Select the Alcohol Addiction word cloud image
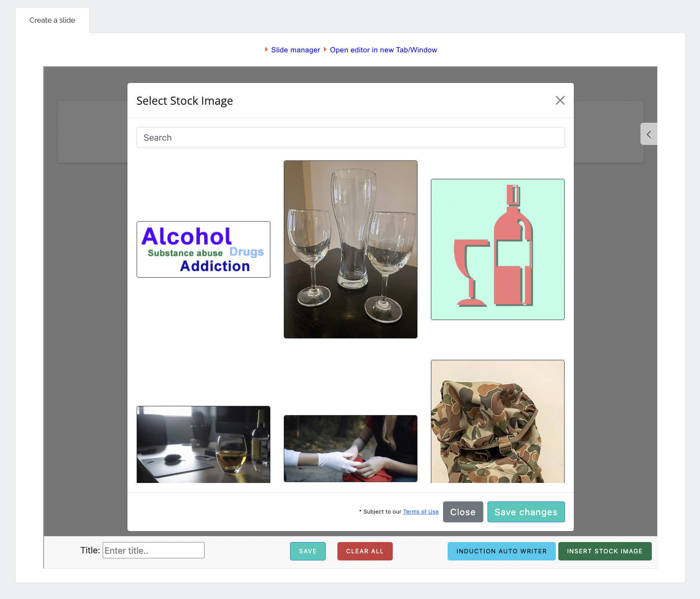700x599 pixels. coord(203,249)
